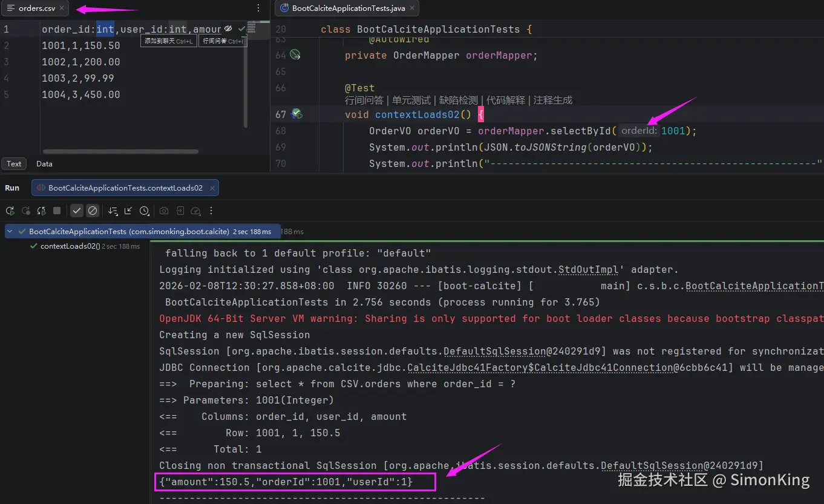Open test history clock icon

144,211
